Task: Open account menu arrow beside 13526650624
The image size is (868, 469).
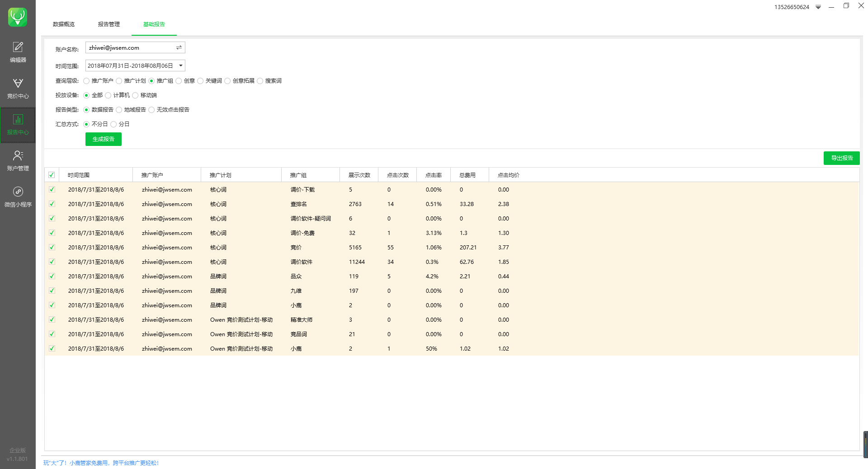Action: tap(818, 7)
